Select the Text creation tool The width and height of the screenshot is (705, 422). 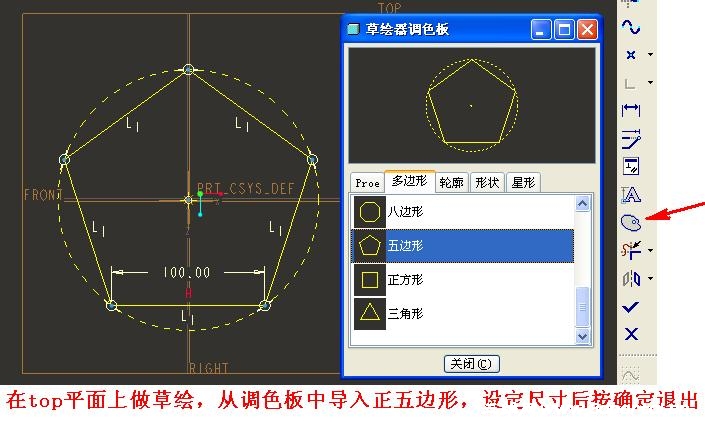[631, 195]
